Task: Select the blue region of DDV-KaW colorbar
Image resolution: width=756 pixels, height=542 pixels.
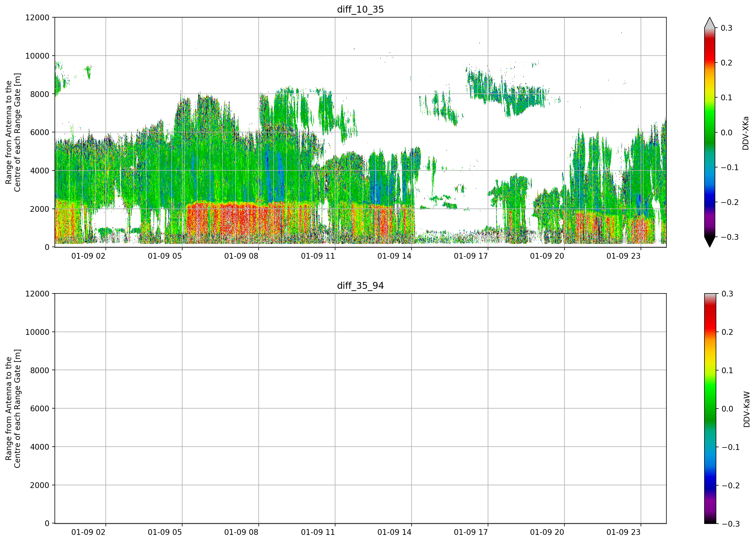Action: click(710, 480)
